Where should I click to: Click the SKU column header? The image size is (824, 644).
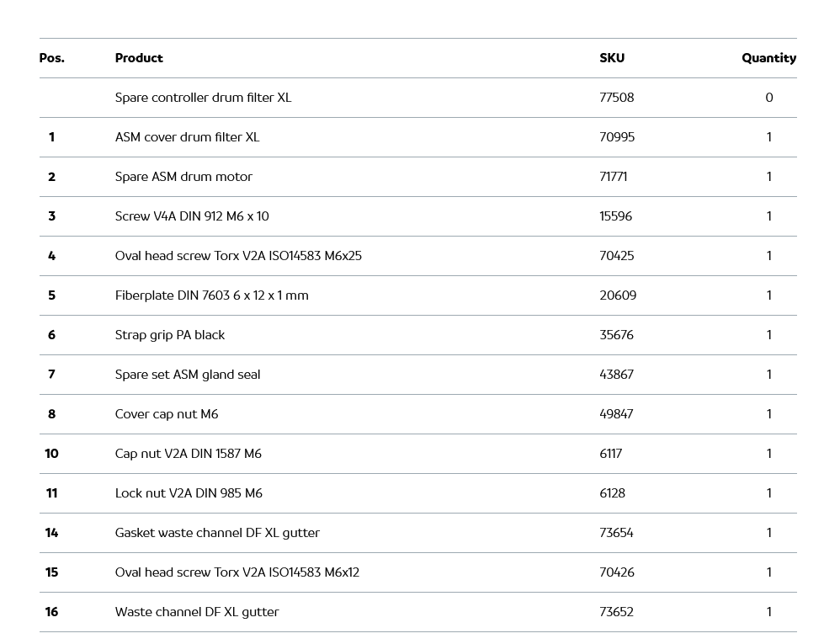pos(612,58)
